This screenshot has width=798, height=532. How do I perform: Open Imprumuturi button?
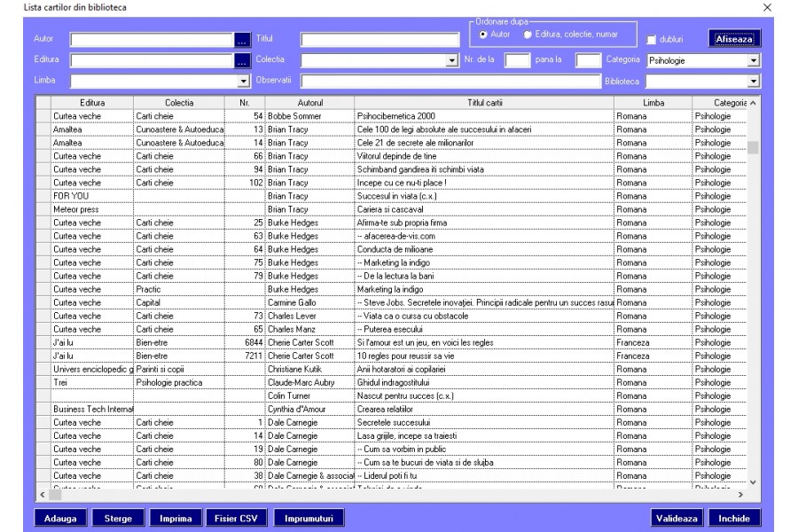(309, 518)
